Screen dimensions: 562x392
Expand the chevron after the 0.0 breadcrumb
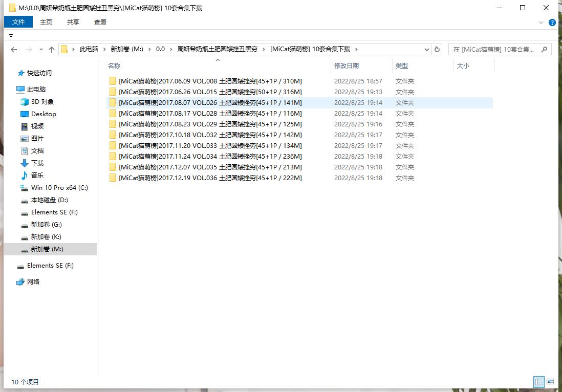click(171, 49)
